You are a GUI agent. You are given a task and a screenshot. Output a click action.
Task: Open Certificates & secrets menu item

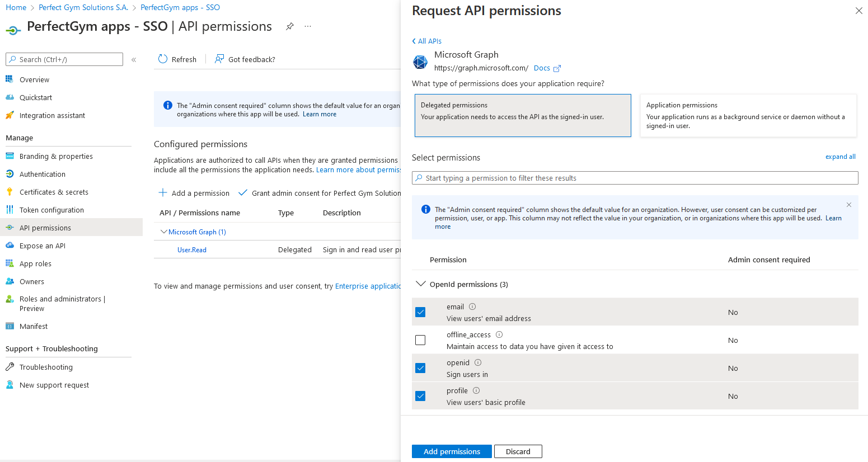[x=54, y=192]
